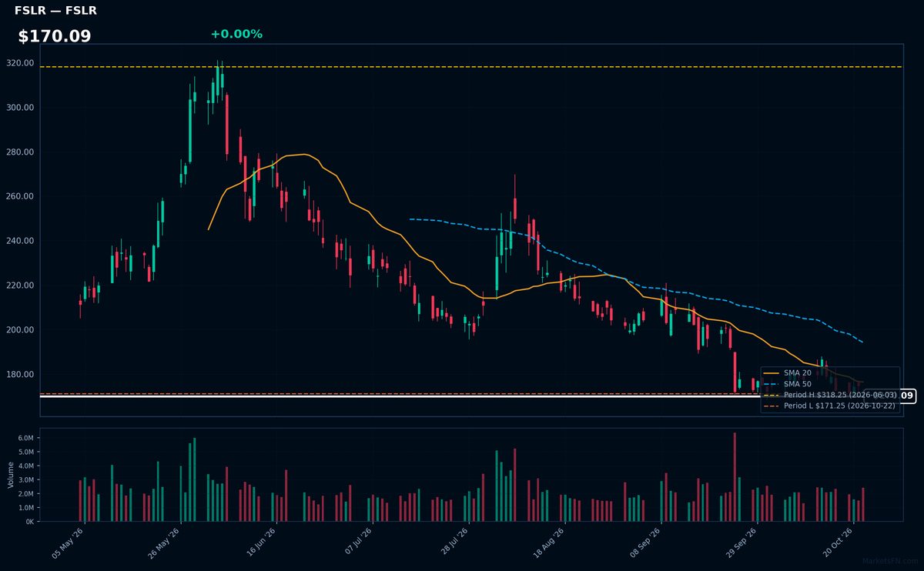Click the 29 Sep '26 date label
The image size is (924, 571).
click(x=741, y=542)
